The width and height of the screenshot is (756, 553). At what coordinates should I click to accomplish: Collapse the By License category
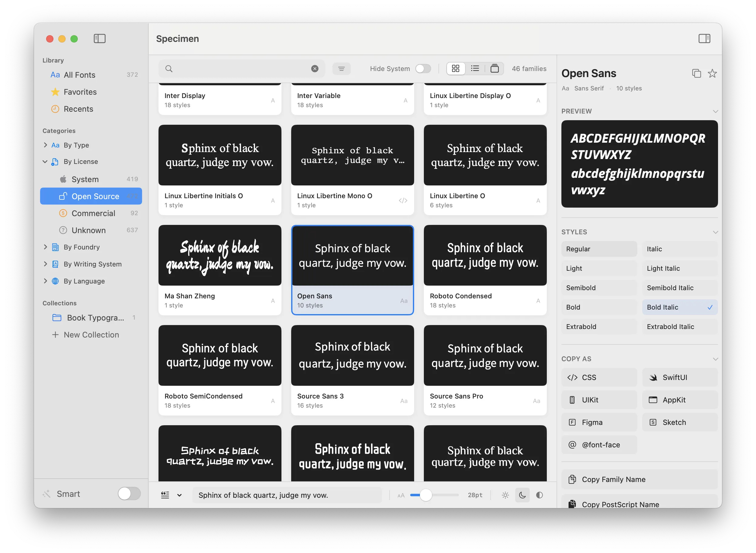click(46, 161)
